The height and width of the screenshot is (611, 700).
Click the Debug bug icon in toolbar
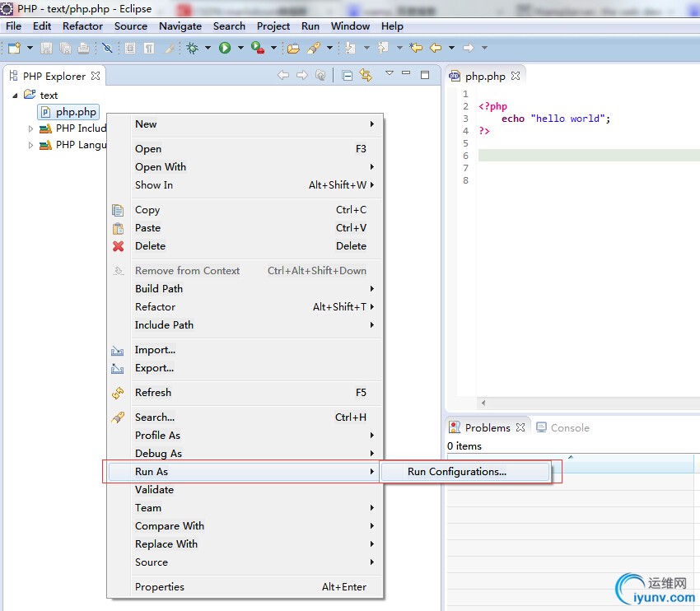click(193, 49)
